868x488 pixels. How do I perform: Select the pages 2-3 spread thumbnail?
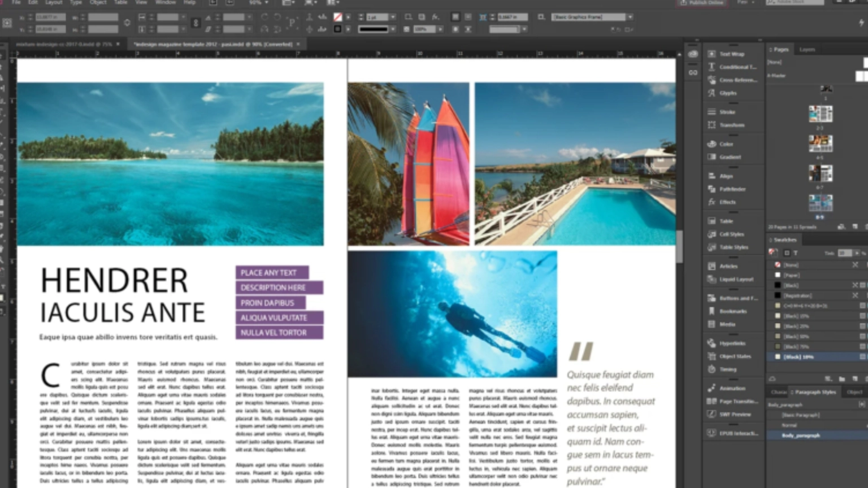[820, 115]
